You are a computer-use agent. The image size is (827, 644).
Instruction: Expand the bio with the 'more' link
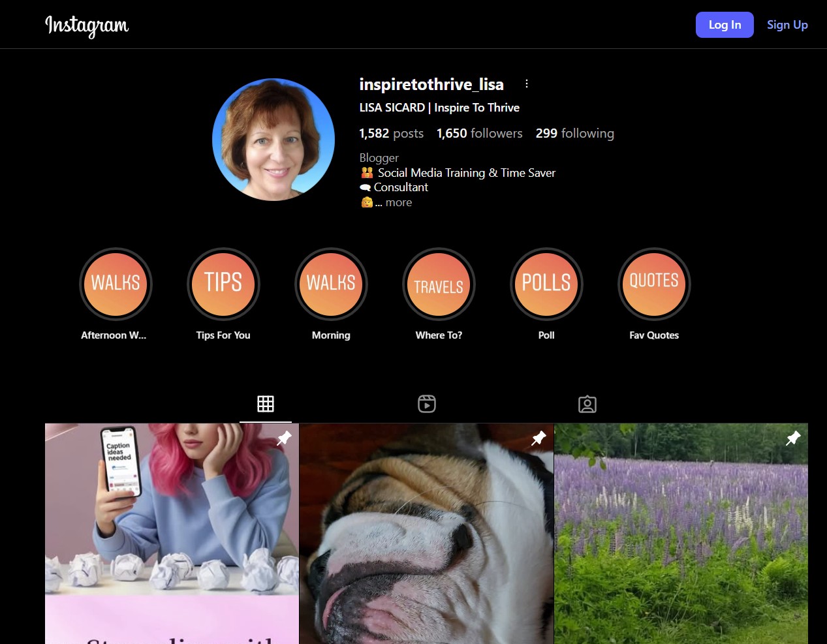pyautogui.click(x=398, y=202)
